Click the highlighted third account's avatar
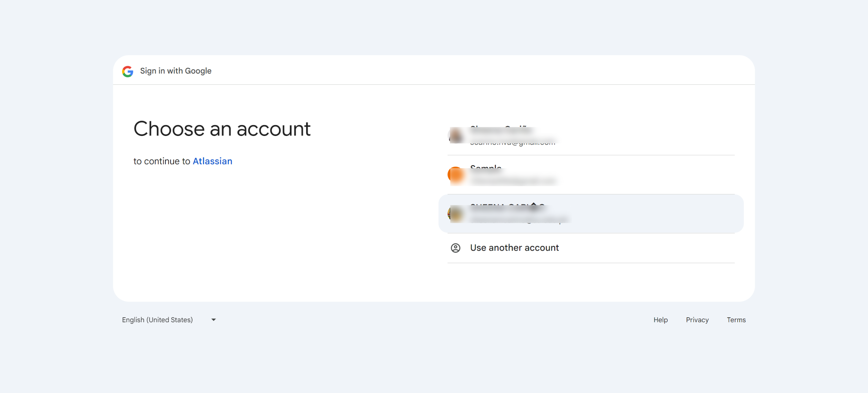 point(456,214)
